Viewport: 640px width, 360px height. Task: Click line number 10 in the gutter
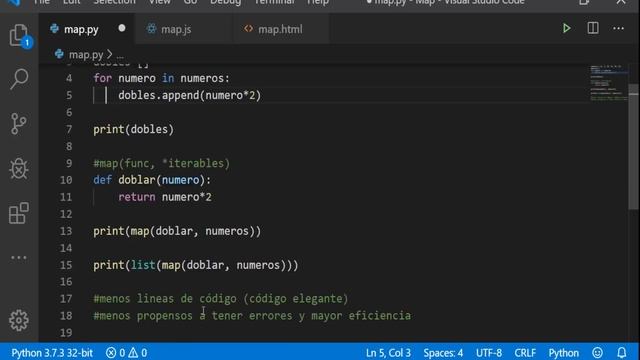coord(66,180)
